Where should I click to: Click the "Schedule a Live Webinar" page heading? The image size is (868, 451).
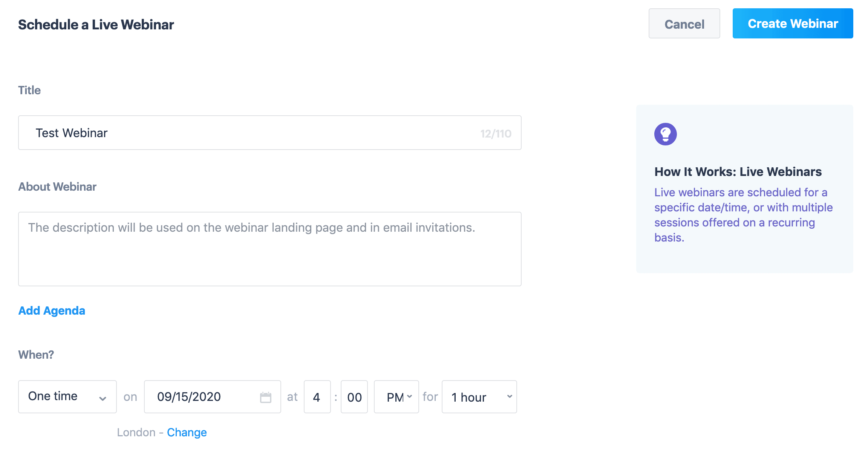pos(96,24)
